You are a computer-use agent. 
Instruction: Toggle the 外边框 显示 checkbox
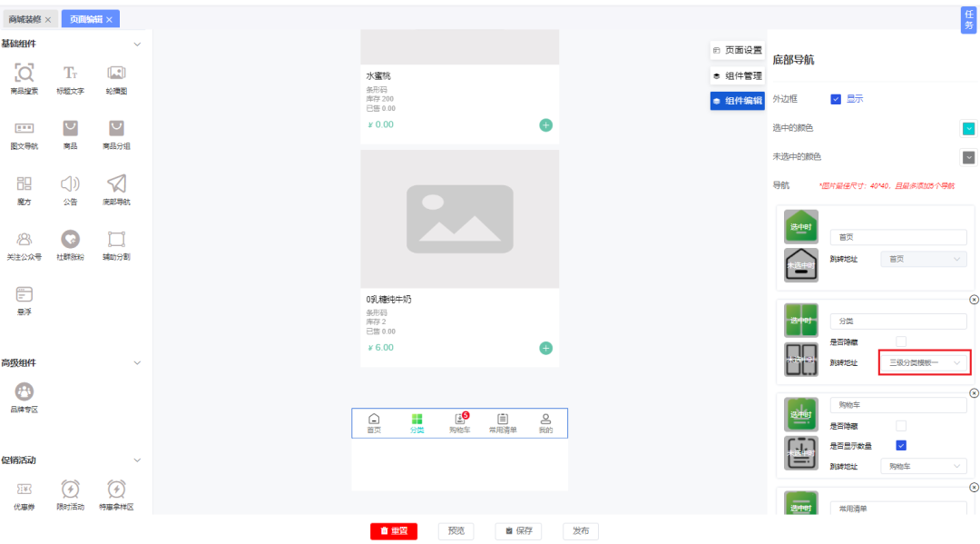coord(836,100)
